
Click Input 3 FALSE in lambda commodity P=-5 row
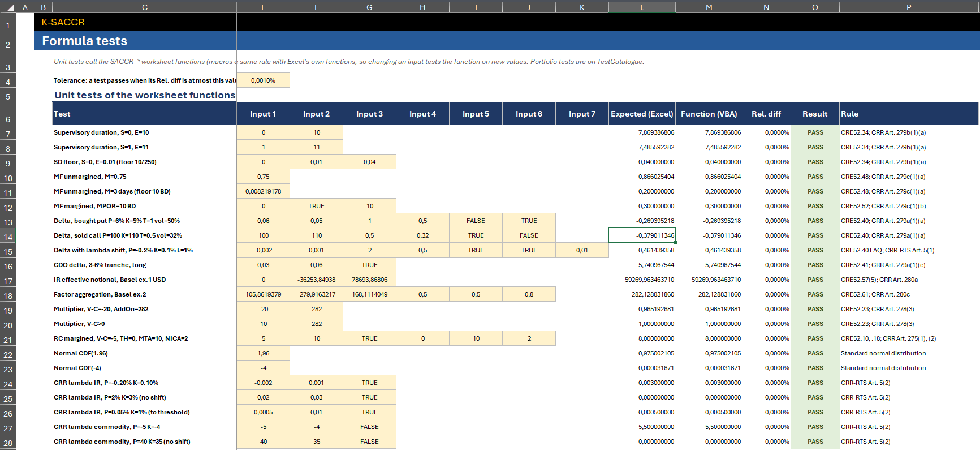click(369, 427)
